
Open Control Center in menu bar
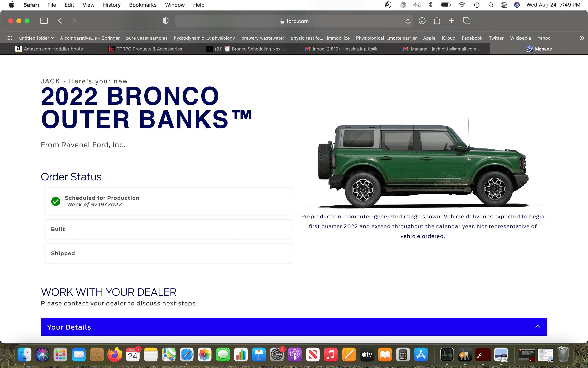pos(504,5)
